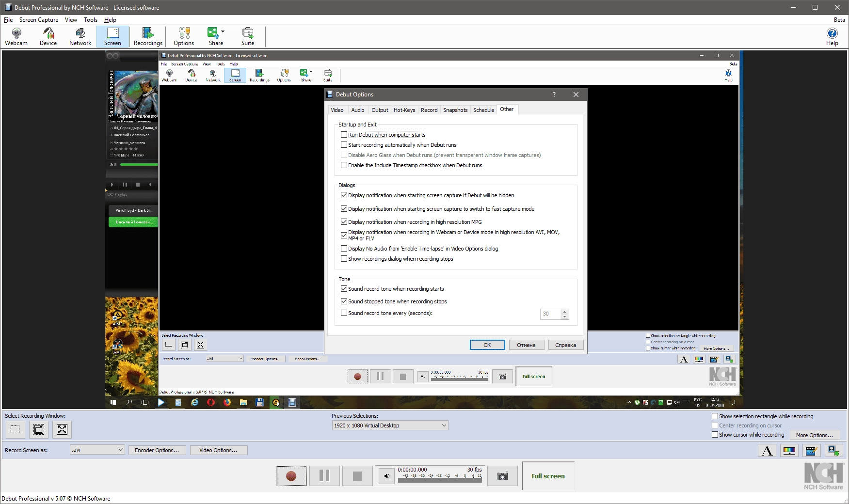Switch to the Snapshots tab
The width and height of the screenshot is (849, 504).
click(x=455, y=110)
